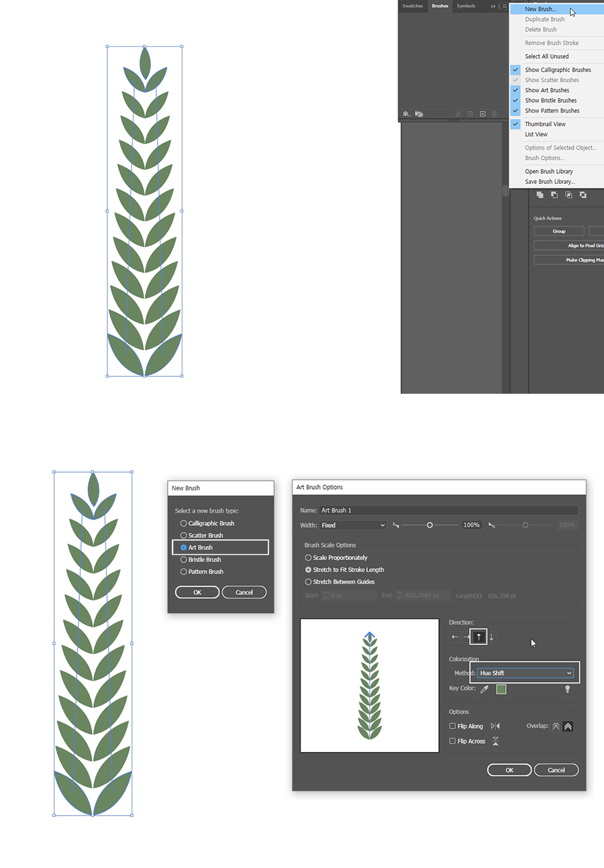Select the first Overlap option icon
The width and height of the screenshot is (604, 868).
pyautogui.click(x=556, y=726)
